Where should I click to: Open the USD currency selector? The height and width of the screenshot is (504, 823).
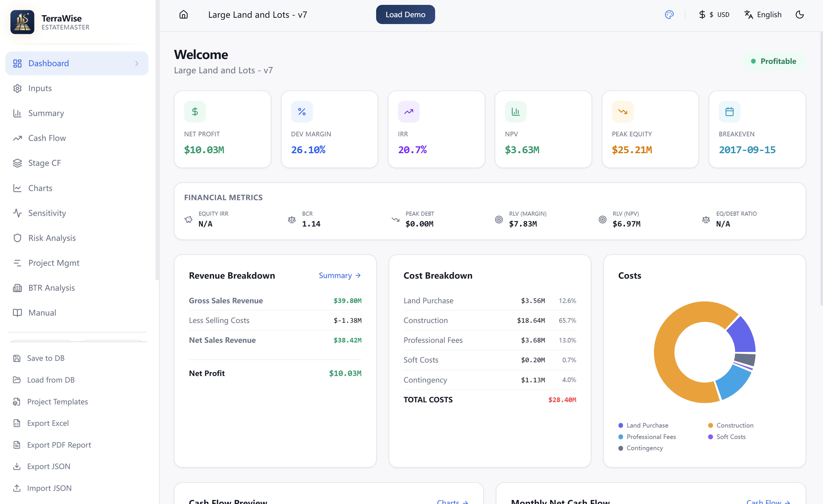point(714,14)
